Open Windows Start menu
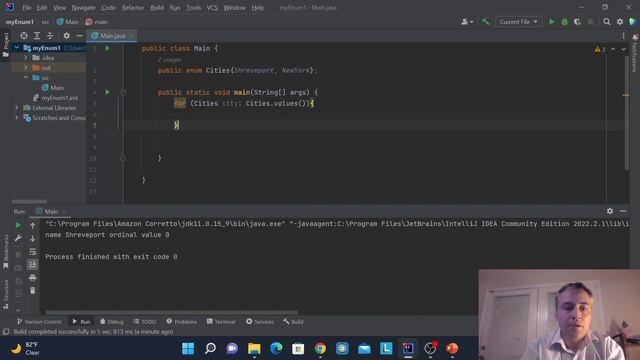 tap(188, 349)
